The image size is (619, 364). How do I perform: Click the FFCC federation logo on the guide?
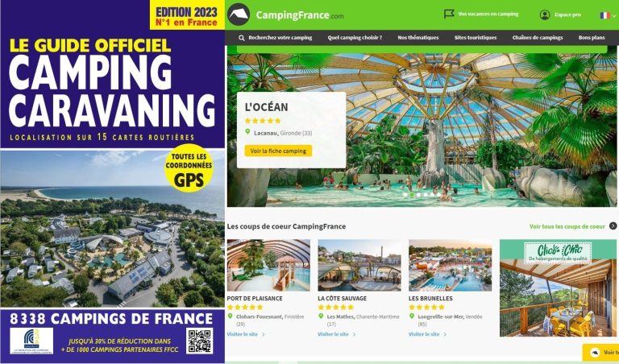[31, 341]
